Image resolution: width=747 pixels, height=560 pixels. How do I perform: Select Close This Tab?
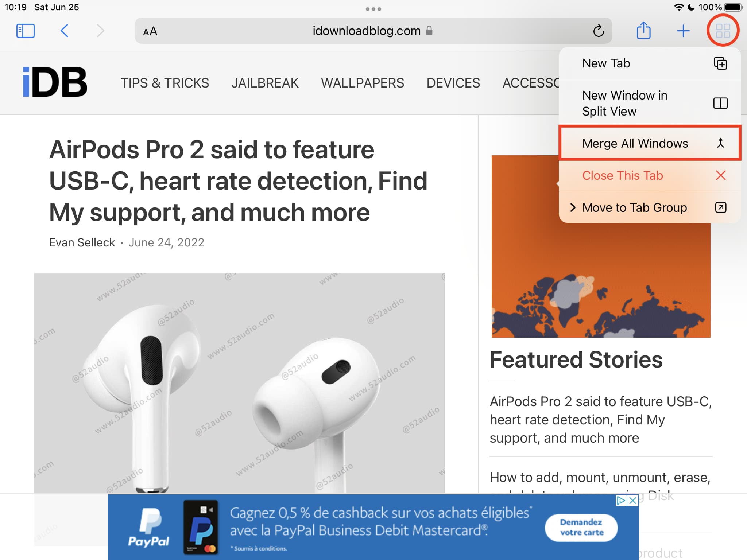650,175
